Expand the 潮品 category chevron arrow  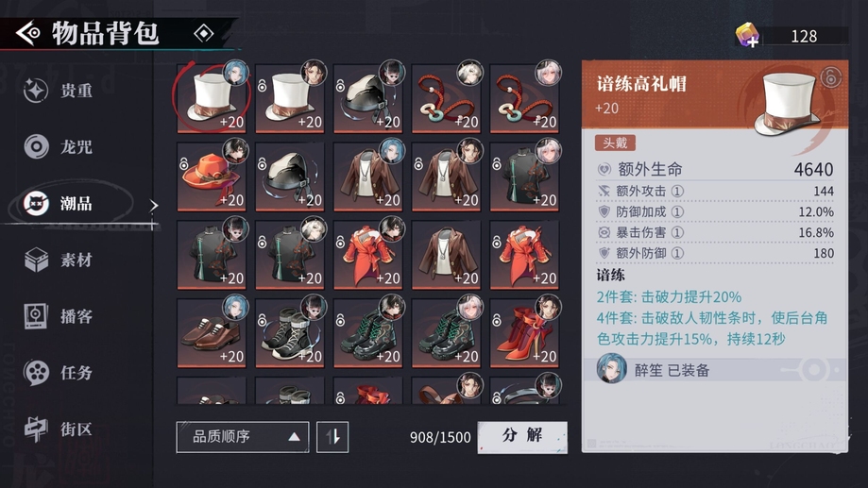coord(154,206)
